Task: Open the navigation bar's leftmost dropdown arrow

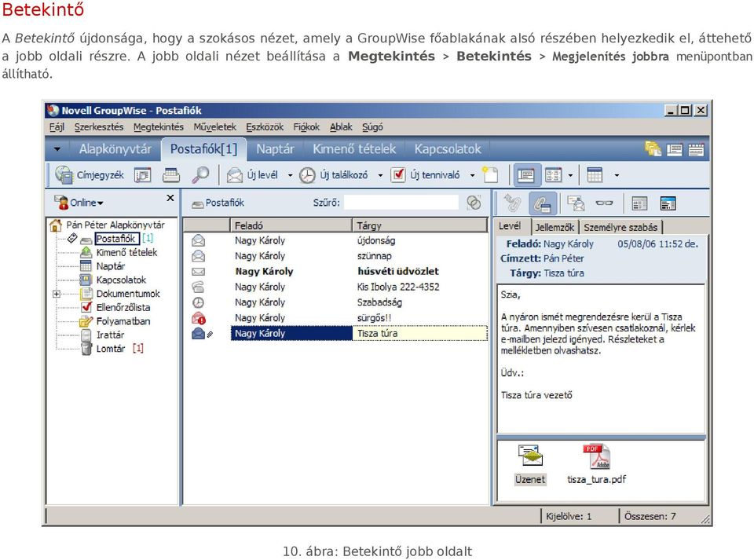Action: click(57, 149)
